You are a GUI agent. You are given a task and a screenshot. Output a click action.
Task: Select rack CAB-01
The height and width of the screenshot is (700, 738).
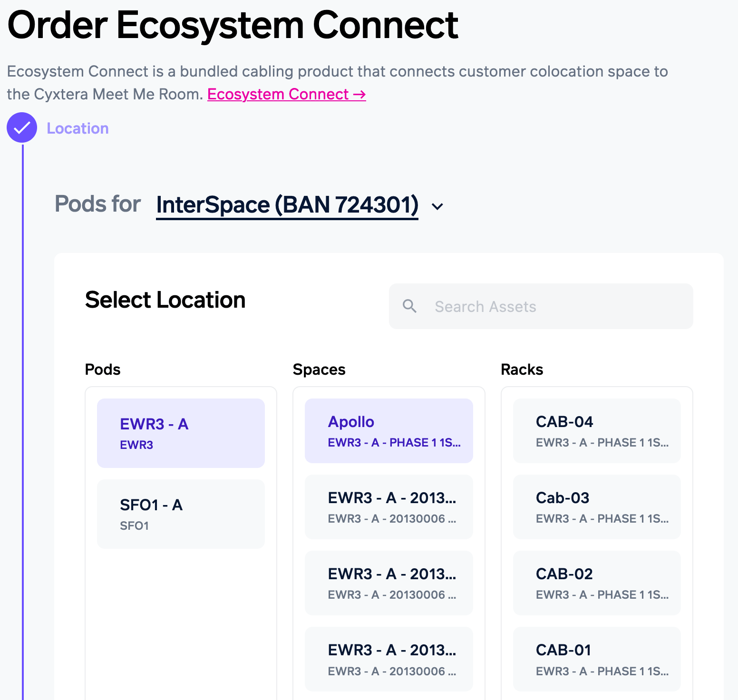click(596, 659)
